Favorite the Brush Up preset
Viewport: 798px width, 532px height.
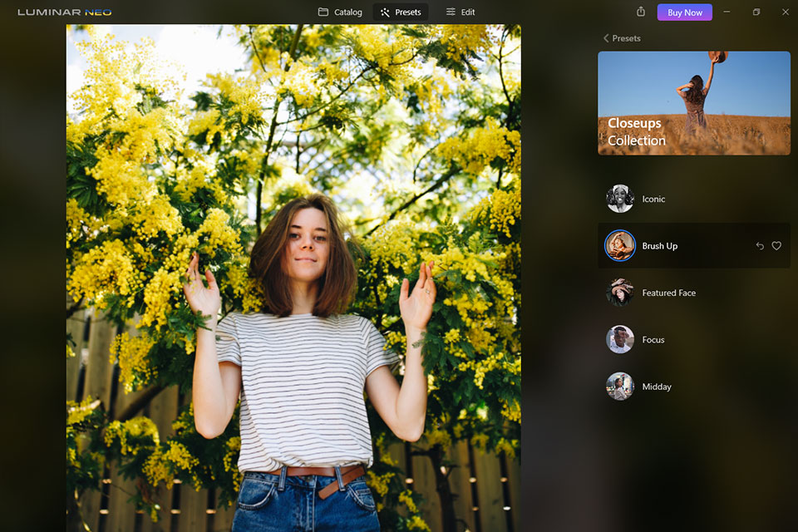point(776,246)
